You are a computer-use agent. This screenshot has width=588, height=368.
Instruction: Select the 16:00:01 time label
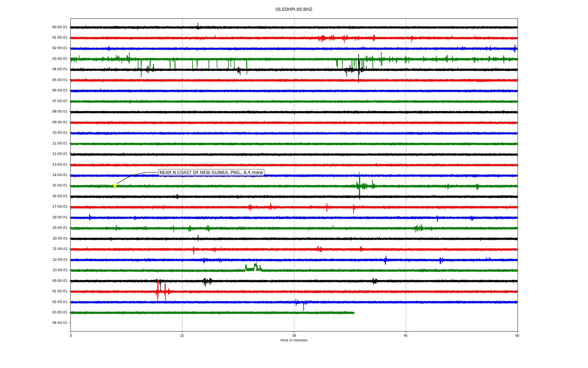[60, 196]
